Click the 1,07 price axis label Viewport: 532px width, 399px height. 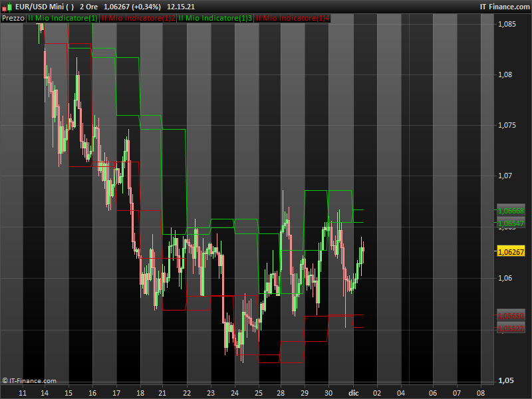coord(505,176)
